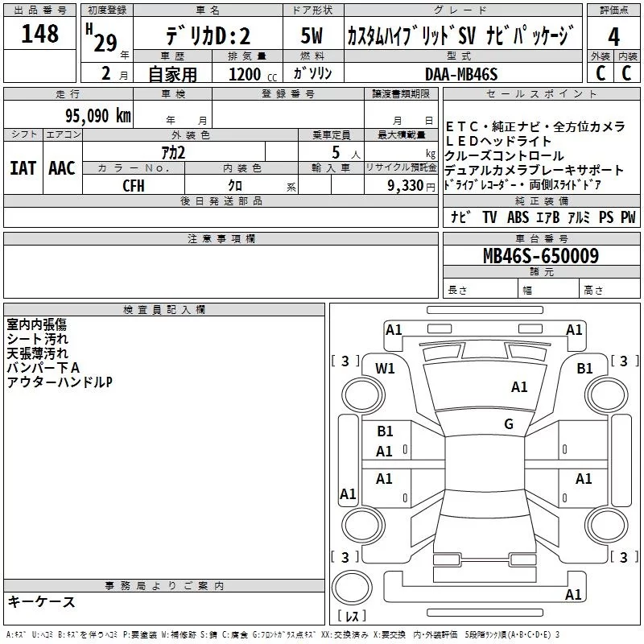This screenshot has height=644, width=644.
Task: Select the セールスポイント header
Action: tap(541, 93)
